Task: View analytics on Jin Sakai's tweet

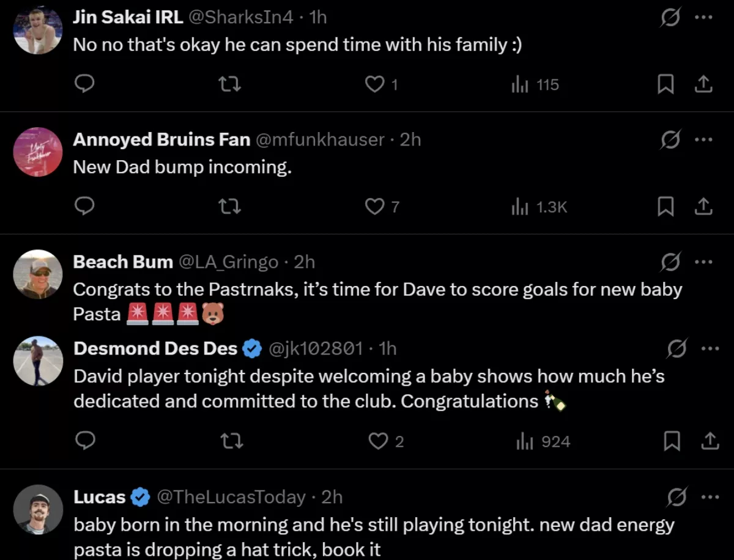Action: (535, 84)
